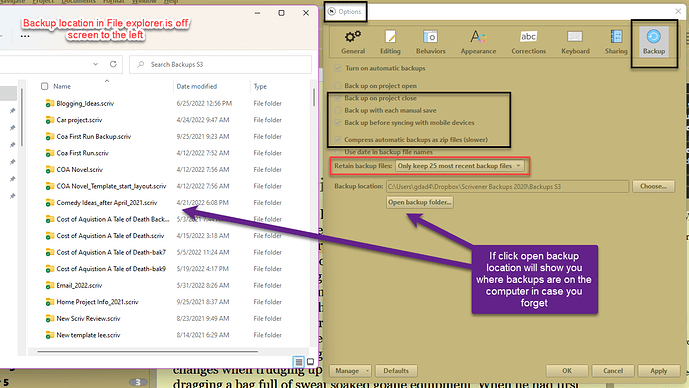The height and width of the screenshot is (388, 689).
Task: Open the Editing options tab
Action: pyautogui.click(x=390, y=42)
